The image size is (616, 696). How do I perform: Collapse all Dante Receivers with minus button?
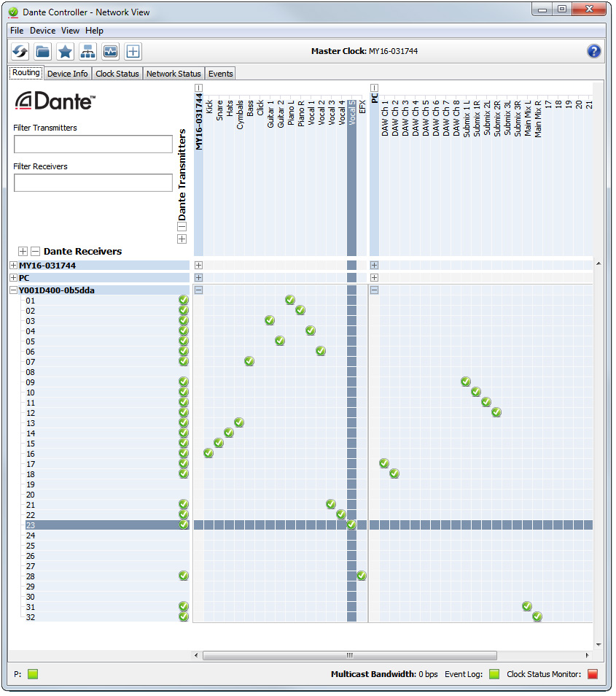(x=36, y=251)
